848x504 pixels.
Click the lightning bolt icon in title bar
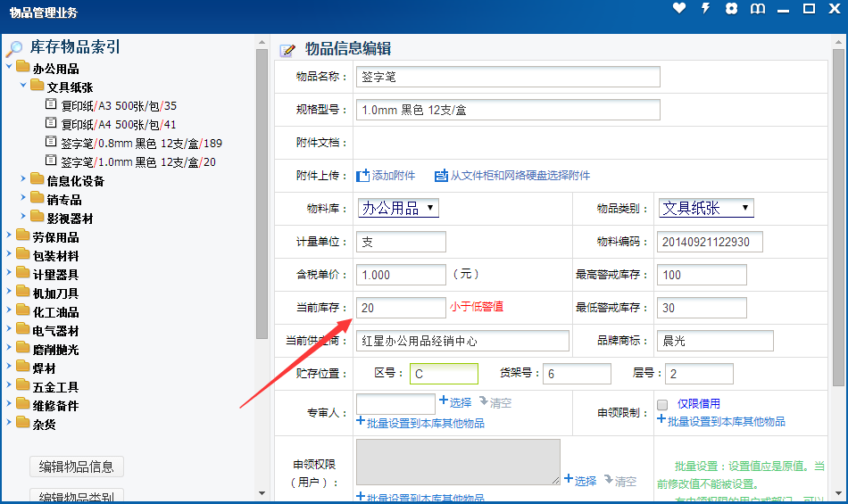pyautogui.click(x=705, y=8)
